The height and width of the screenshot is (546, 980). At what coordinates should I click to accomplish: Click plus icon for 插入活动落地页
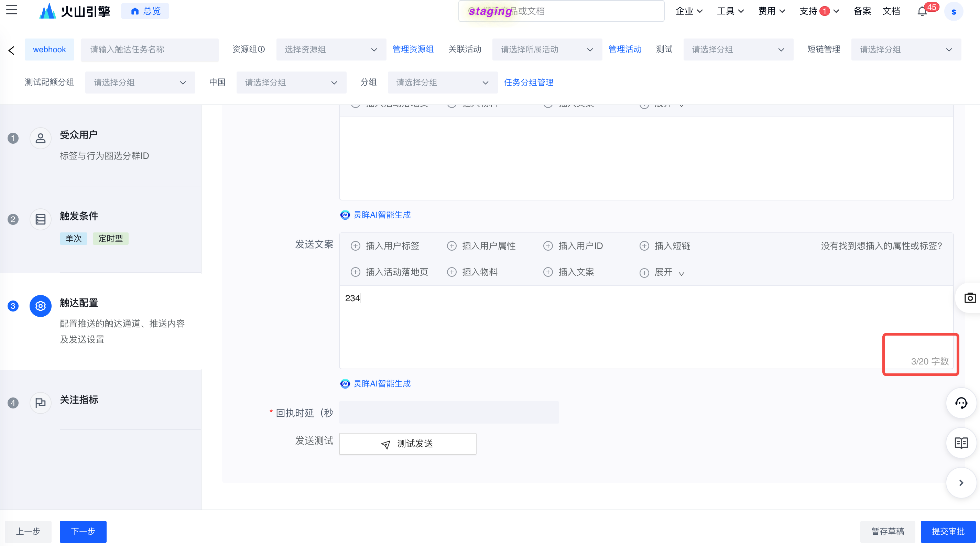pyautogui.click(x=355, y=272)
